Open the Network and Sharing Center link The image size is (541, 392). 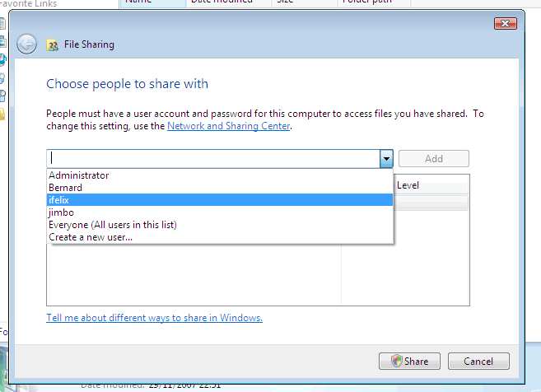229,127
